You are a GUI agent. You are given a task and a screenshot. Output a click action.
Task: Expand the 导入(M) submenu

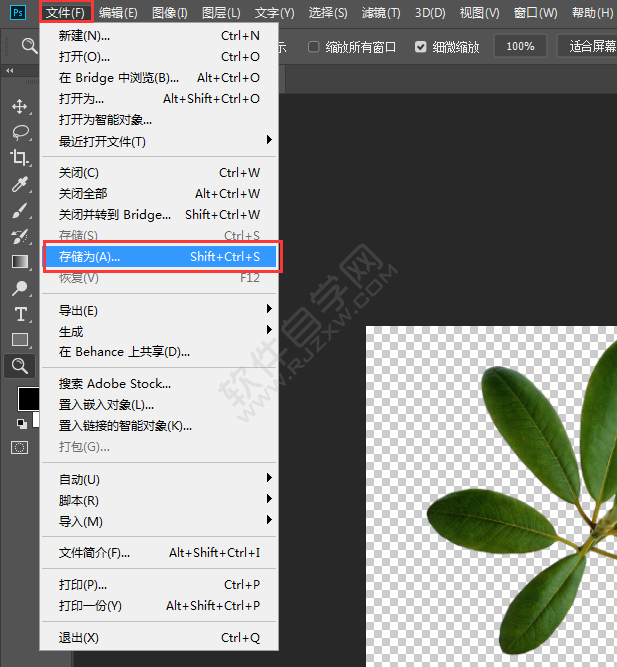point(159,522)
